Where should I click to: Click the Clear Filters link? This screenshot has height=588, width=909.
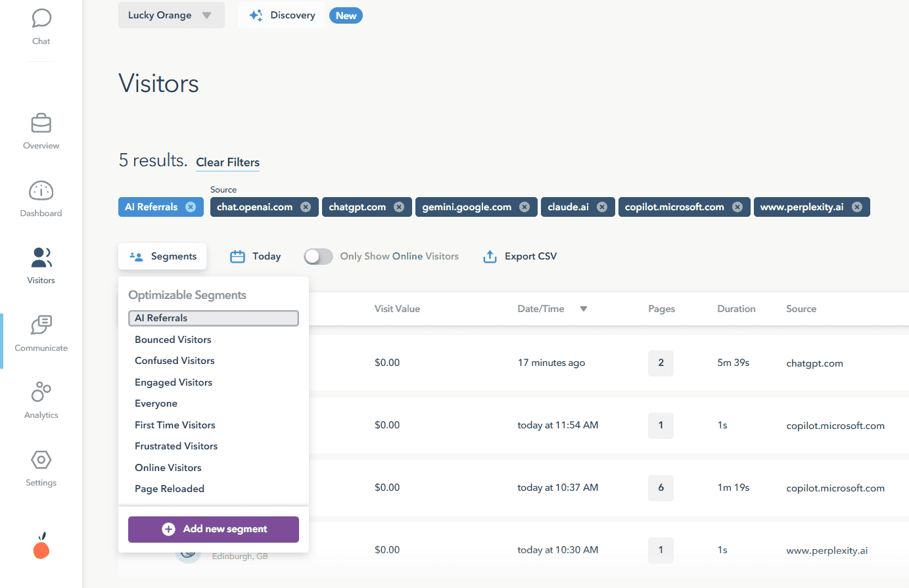(227, 162)
